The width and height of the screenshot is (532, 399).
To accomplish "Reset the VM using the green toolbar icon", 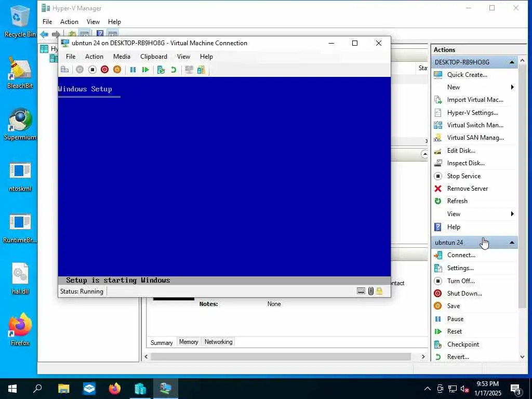I will 145,70.
